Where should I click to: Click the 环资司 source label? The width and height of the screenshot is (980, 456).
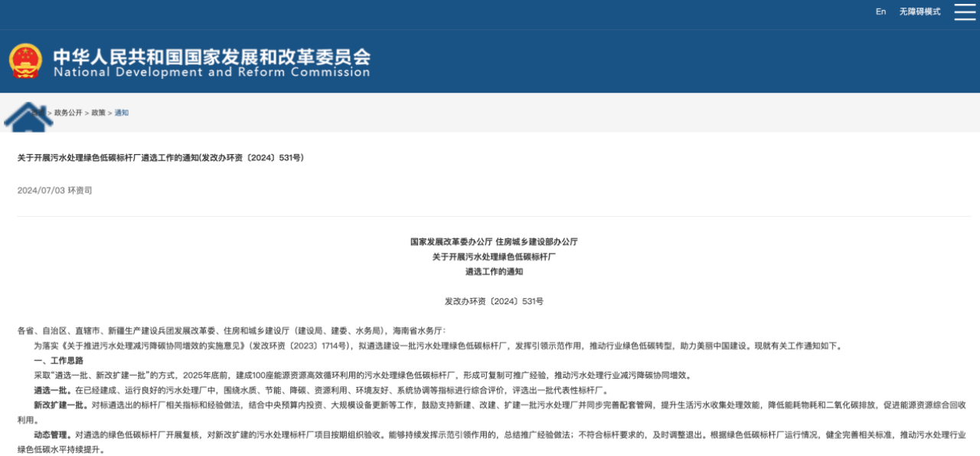point(80,190)
